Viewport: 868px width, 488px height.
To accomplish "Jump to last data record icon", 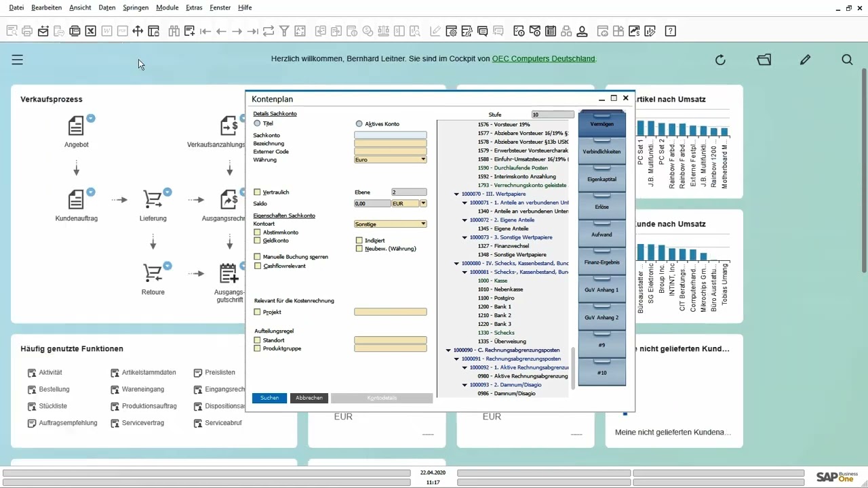I will [252, 31].
